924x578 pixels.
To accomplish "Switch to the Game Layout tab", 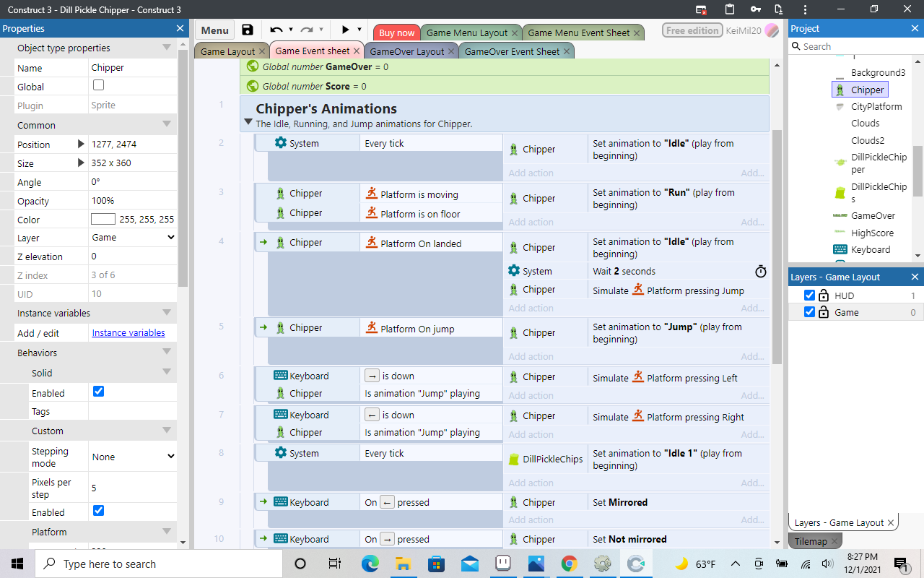I will 227,51.
